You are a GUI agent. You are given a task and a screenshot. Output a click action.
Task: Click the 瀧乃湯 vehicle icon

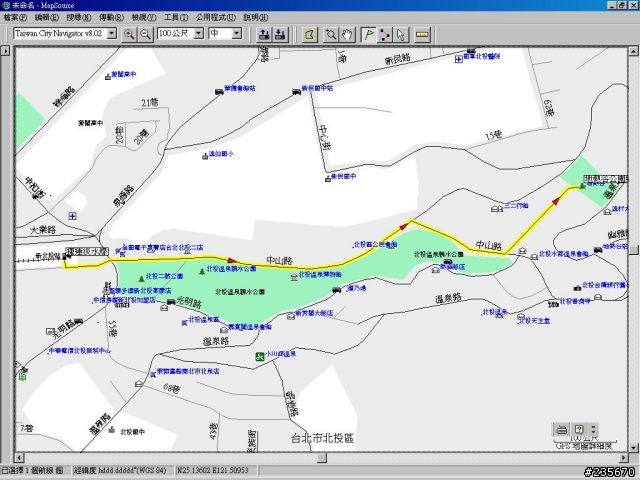(336, 290)
